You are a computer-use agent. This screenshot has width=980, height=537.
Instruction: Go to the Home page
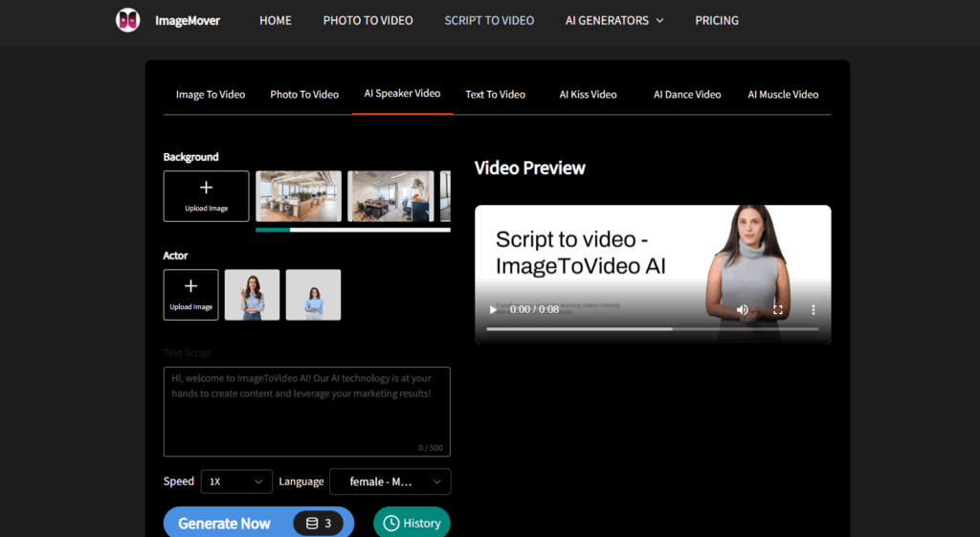tap(276, 21)
